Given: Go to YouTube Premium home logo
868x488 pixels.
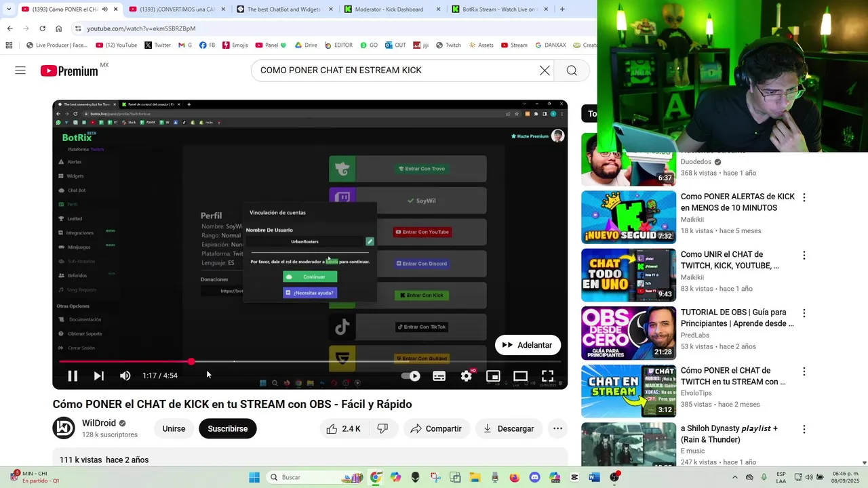Looking at the screenshot, I should click(69, 70).
